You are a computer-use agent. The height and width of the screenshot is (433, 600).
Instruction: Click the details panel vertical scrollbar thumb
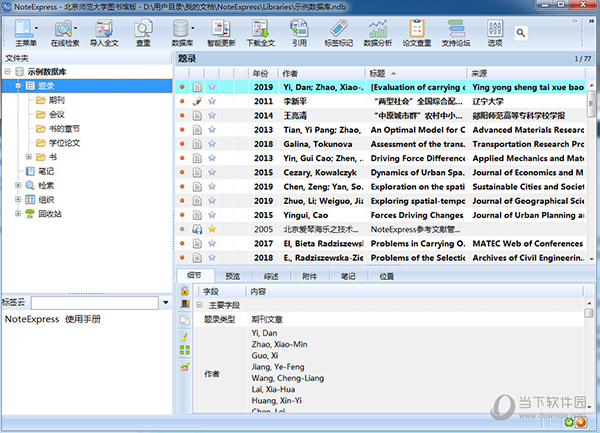(x=589, y=313)
